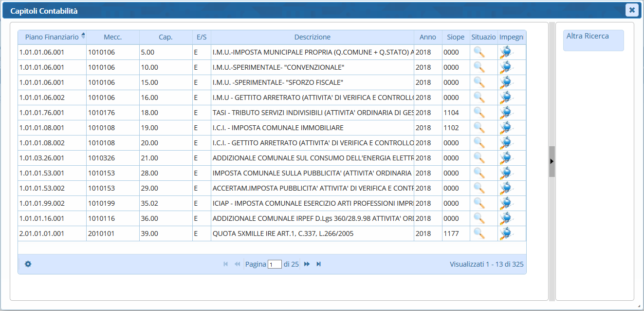
Task: Select row IMPOSTA COMUNALE SULLA PUBBLICITA'
Action: (312, 173)
